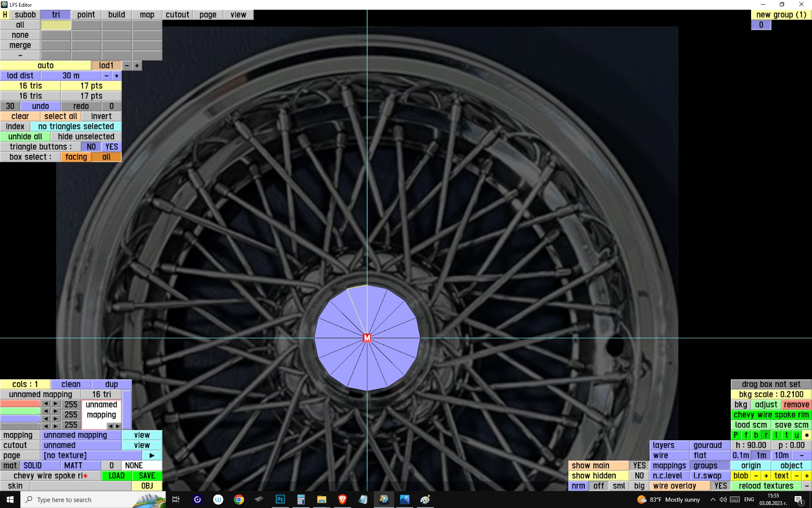
Task: Click plus next to lod dist
Action: click(x=117, y=76)
